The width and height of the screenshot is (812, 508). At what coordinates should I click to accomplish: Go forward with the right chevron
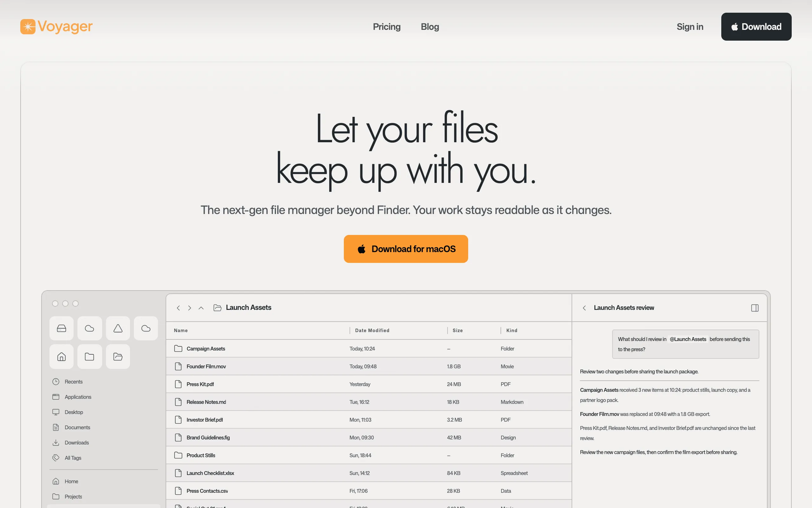pyautogui.click(x=190, y=308)
